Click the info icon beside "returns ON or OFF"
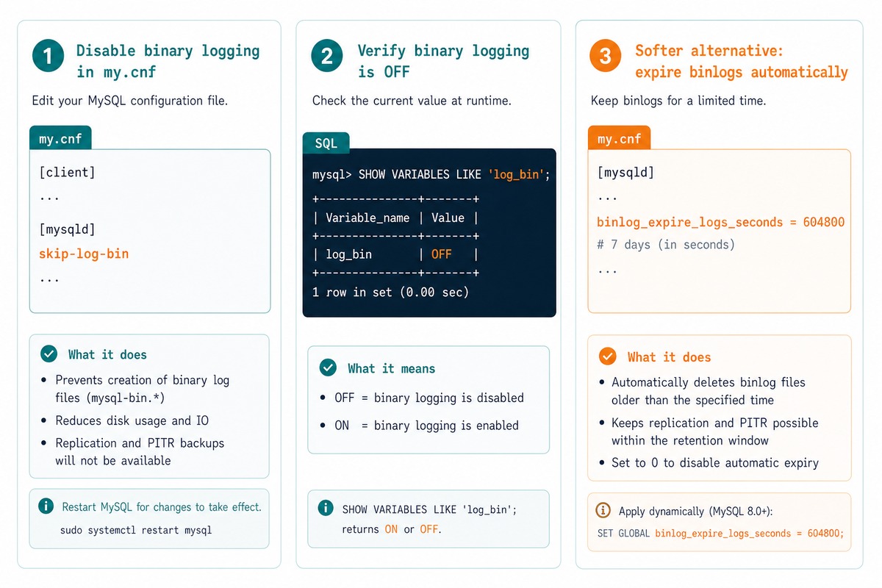This screenshot has width=882, height=588. point(325,509)
